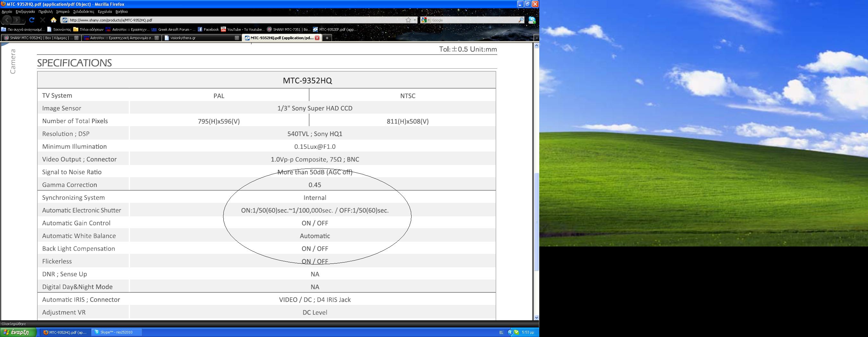Open the Τίτλοι ειδήσεων feed bookmark
The image size is (868, 337).
click(x=88, y=29)
